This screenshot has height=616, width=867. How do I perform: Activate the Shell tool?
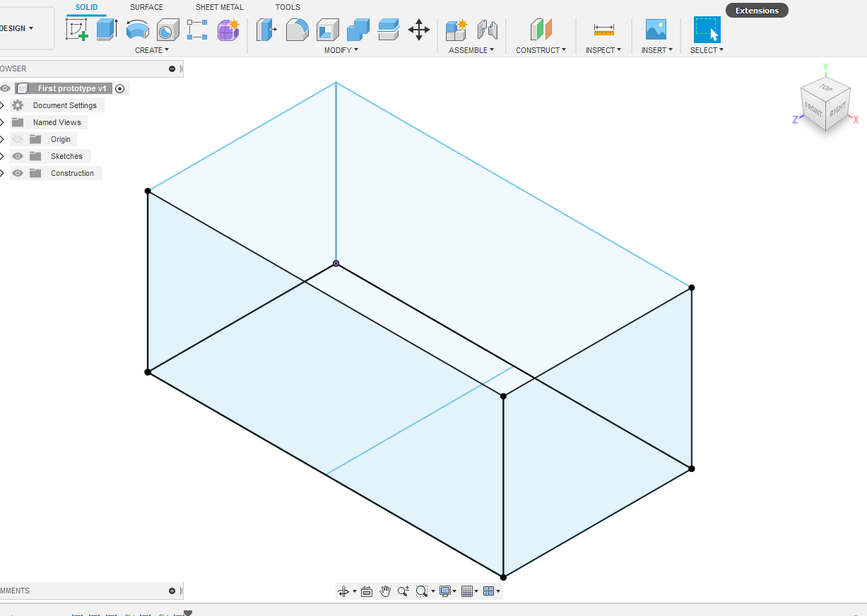327,30
